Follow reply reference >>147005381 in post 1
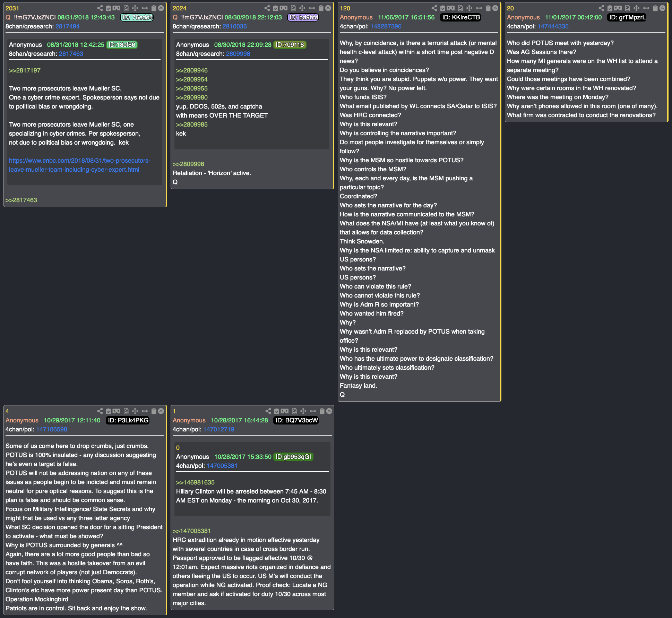This screenshot has width=672, height=618. pos(192,531)
